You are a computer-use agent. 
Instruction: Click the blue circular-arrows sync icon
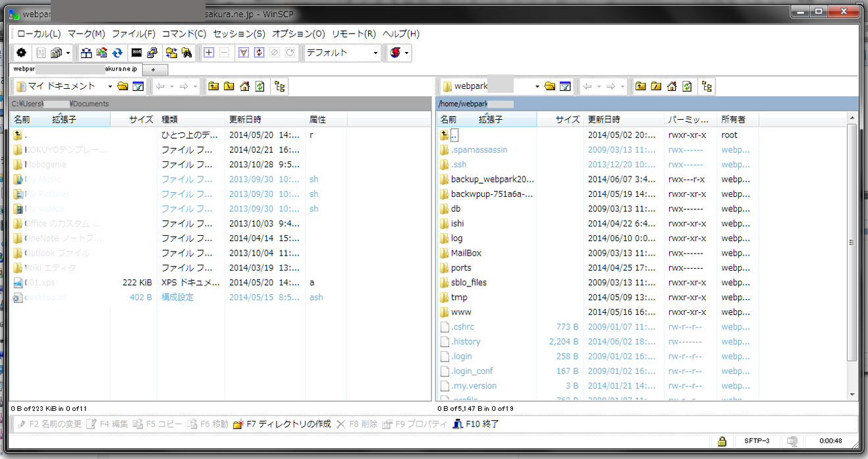[x=117, y=53]
